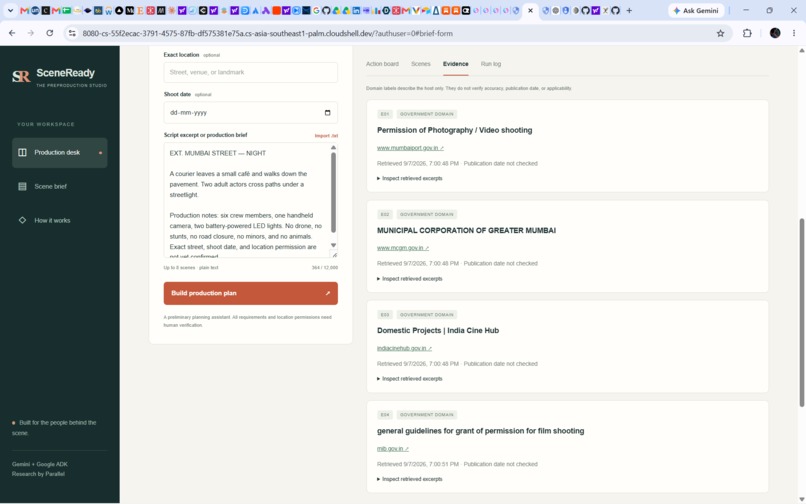
Task: Switch to the Scenes tab
Action: [420, 64]
